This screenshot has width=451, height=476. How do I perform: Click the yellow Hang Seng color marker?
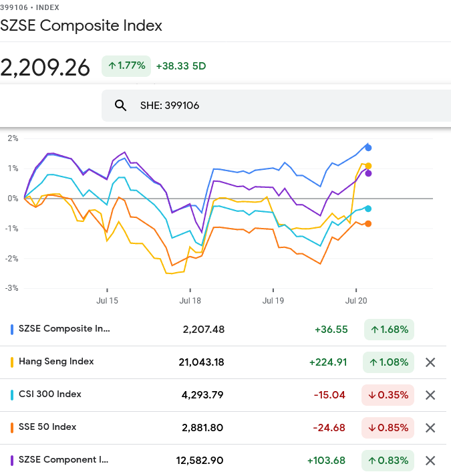tap(13, 362)
